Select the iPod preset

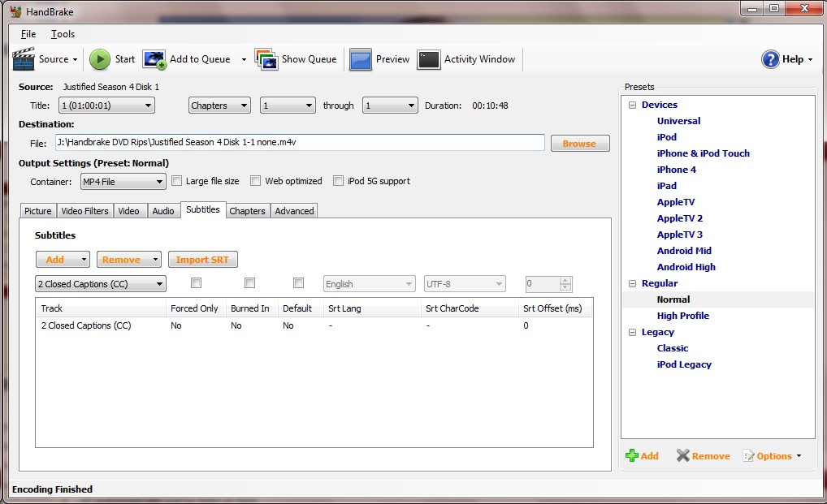coord(667,137)
